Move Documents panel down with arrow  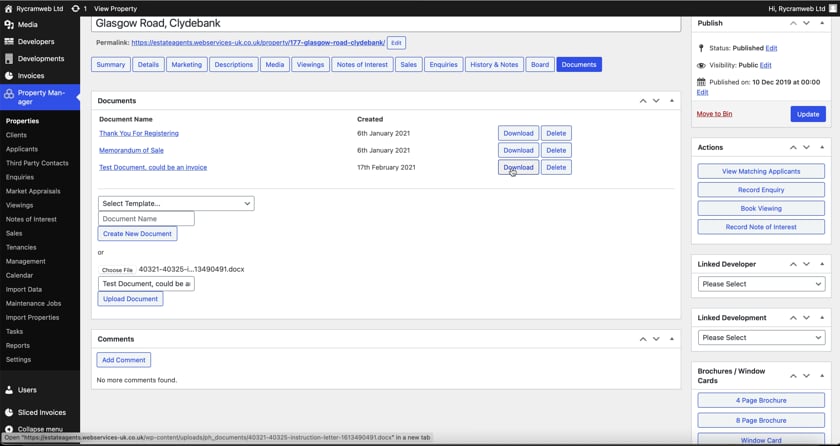click(x=656, y=101)
